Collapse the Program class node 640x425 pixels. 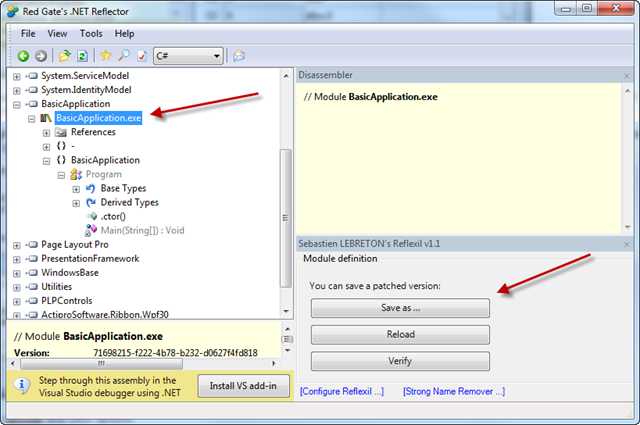(x=61, y=175)
